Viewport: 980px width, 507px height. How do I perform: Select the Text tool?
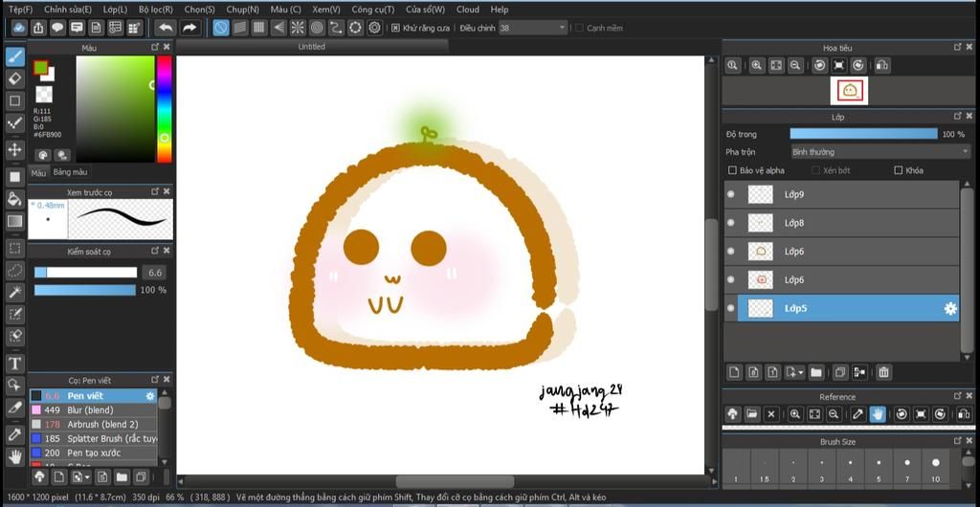click(15, 364)
